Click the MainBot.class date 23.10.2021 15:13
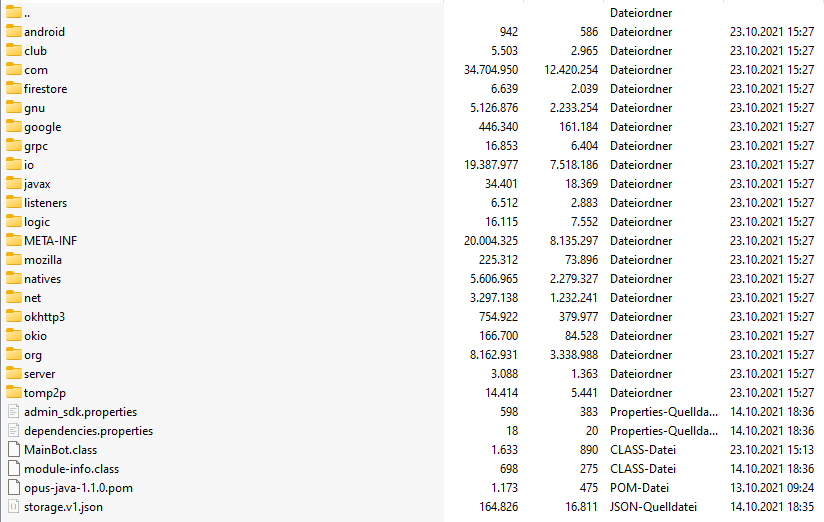 (x=771, y=450)
